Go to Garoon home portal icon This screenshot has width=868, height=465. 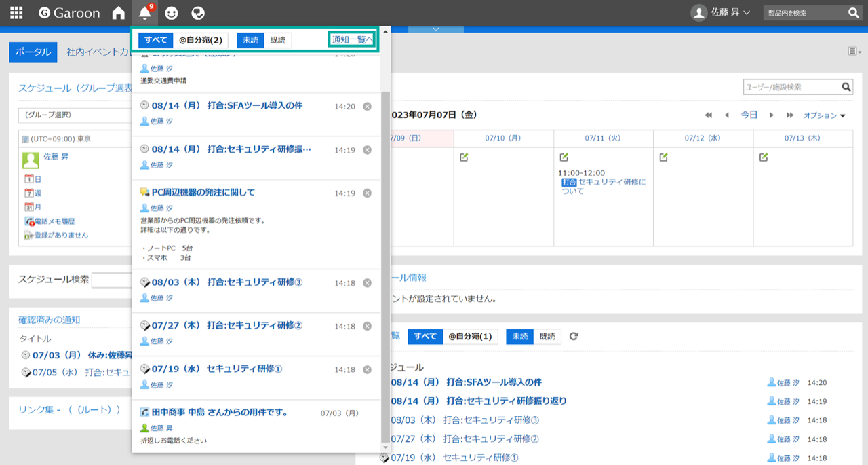(118, 13)
